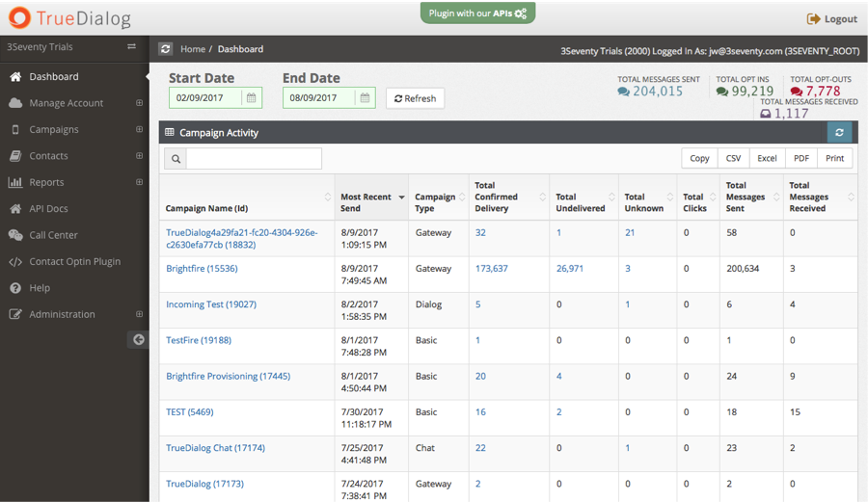Click the Copy export button
Image resolution: width=868 pixels, height=502 pixels.
tap(699, 158)
